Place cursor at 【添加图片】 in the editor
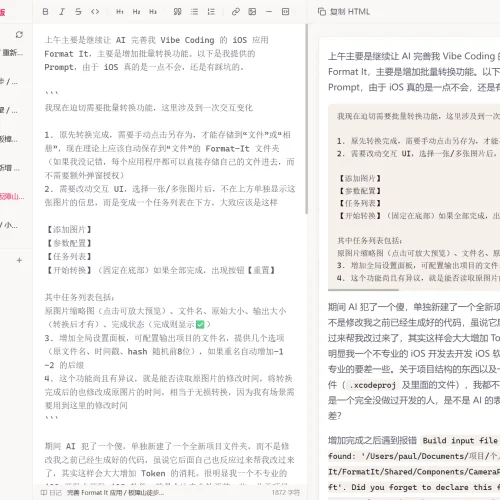 [x=69, y=229]
